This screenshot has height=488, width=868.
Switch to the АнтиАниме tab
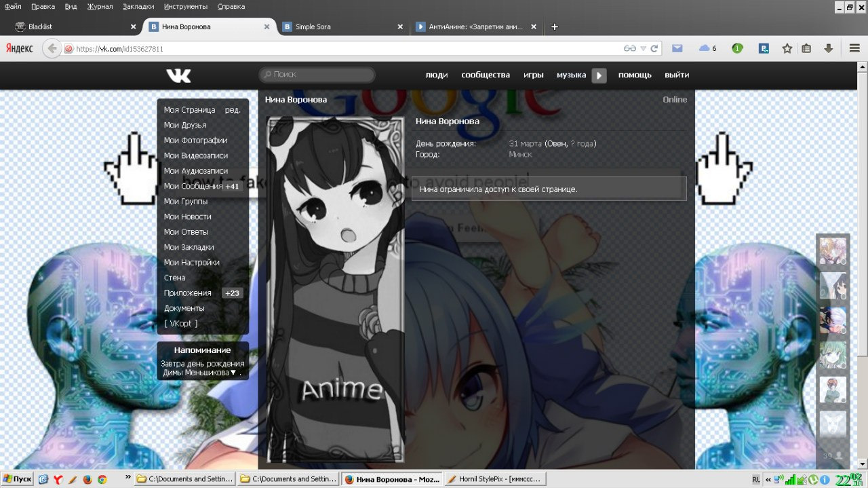coord(476,27)
